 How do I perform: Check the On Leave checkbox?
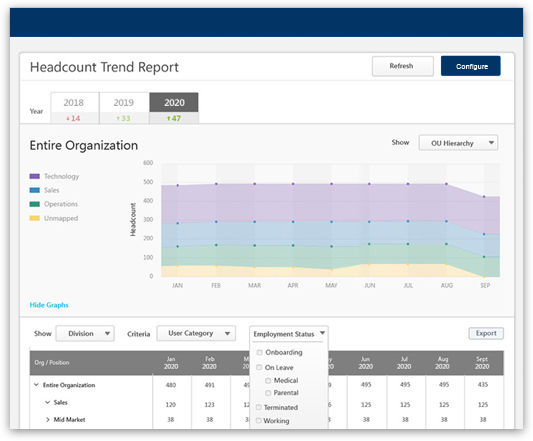pos(259,367)
